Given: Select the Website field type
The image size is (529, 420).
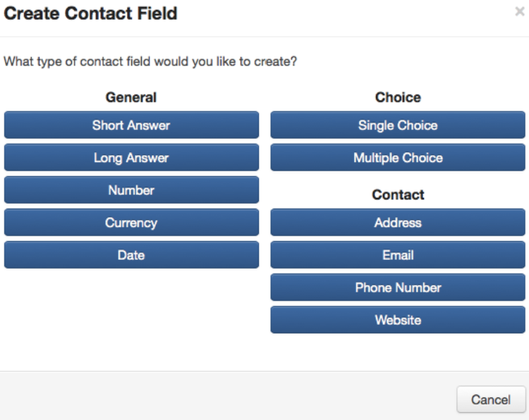Looking at the screenshot, I should pyautogui.click(x=398, y=320).
